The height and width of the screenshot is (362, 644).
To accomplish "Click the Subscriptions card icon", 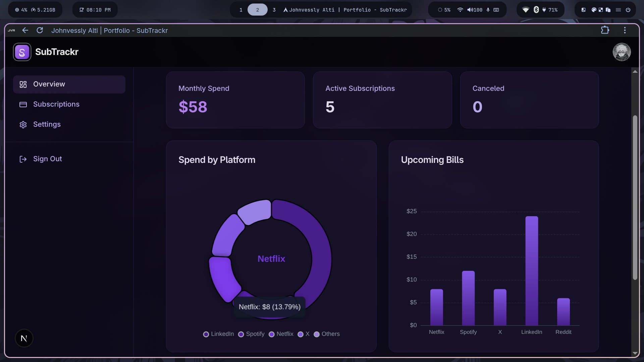I will click(x=23, y=104).
